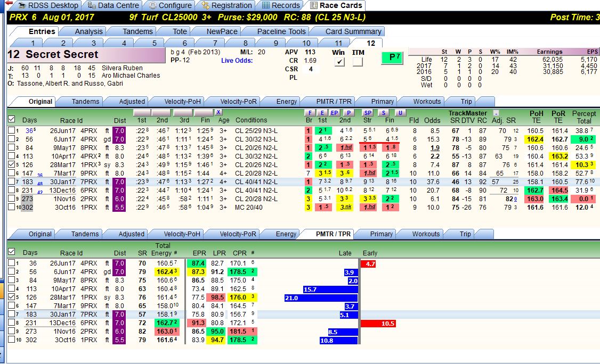Click the U button in the grid header

(x=400, y=112)
